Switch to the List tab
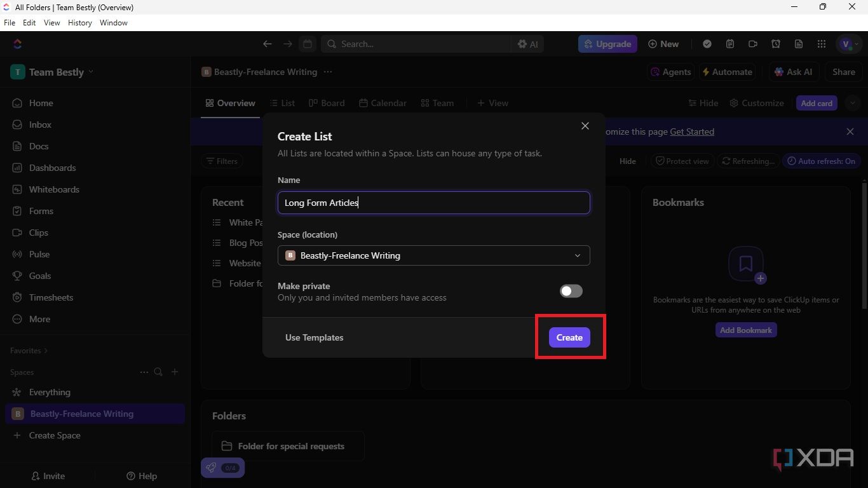Image resolution: width=868 pixels, height=488 pixels. [282, 103]
